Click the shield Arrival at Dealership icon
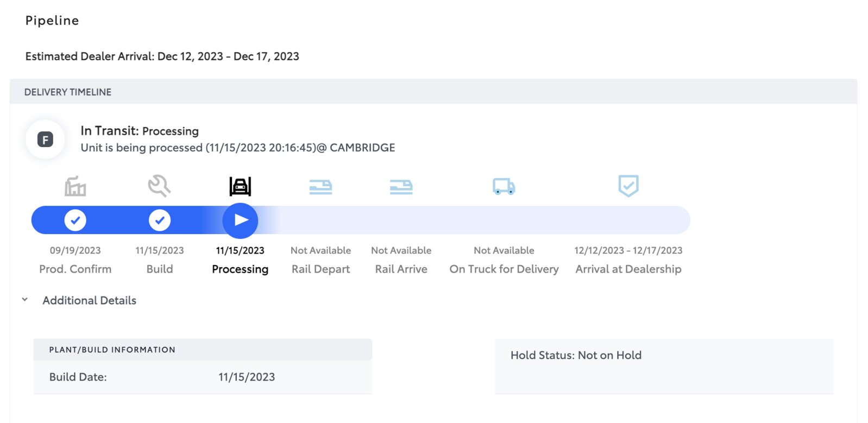This screenshot has height=423, width=868. (x=628, y=186)
